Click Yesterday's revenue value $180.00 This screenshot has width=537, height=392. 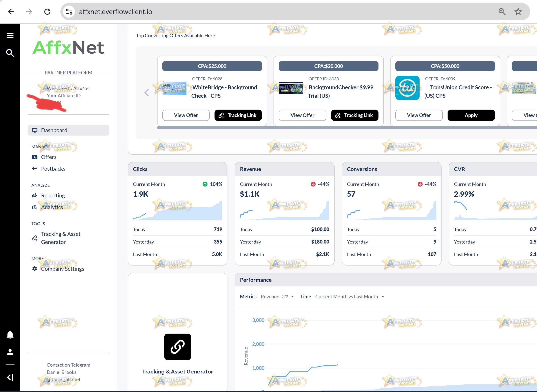(320, 242)
